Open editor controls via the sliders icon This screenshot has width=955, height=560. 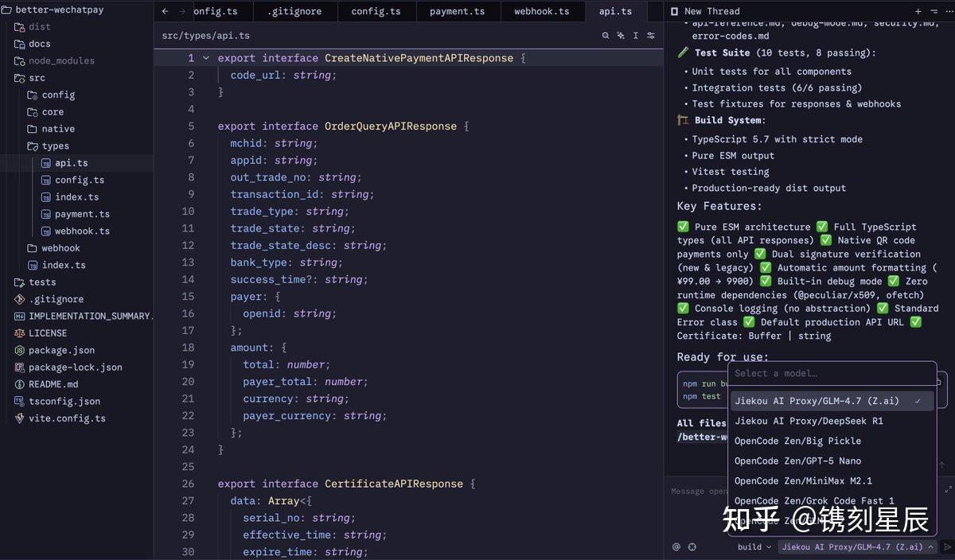point(651,36)
